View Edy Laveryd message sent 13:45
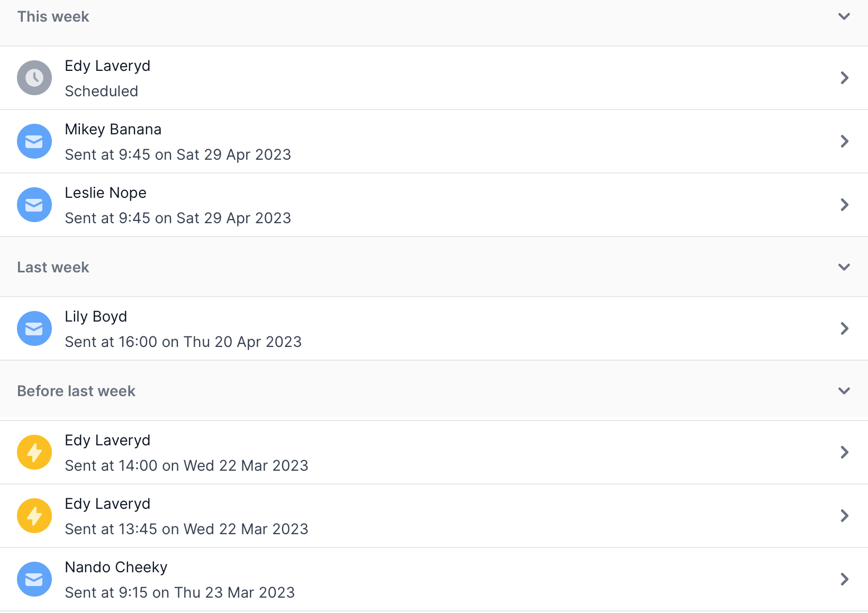868x613 pixels. (x=434, y=516)
